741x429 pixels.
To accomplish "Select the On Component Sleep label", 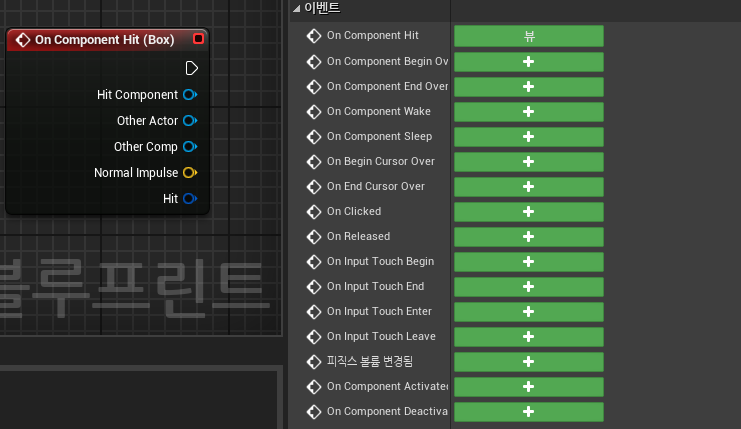I will (x=379, y=137).
